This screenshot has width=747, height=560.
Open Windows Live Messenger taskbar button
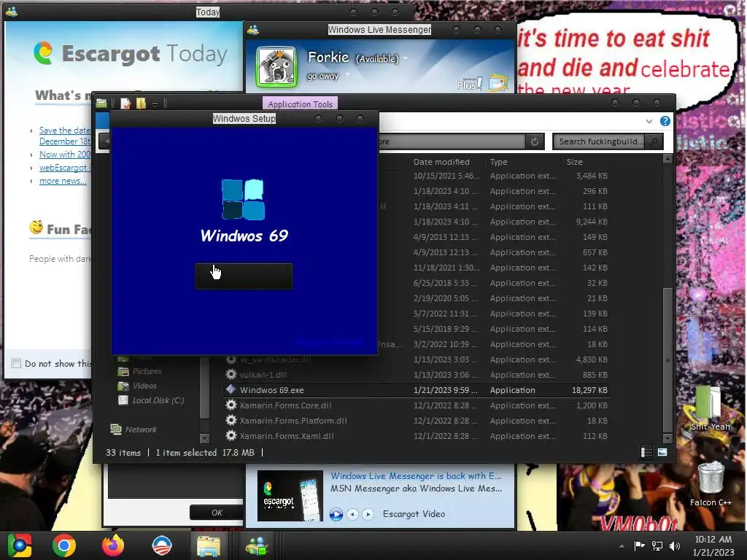click(x=256, y=545)
